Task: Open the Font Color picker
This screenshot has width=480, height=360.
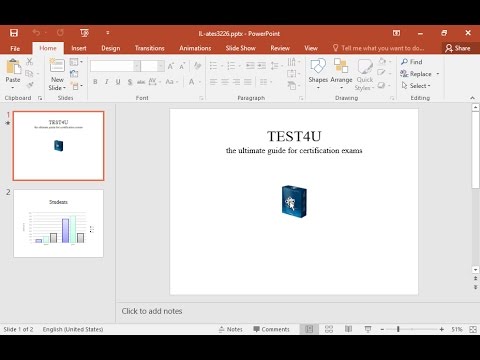Action: pos(192,82)
